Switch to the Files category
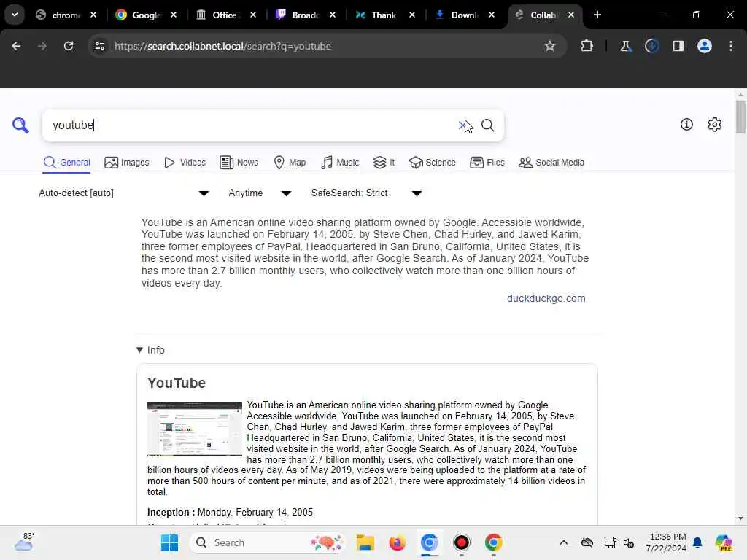 pyautogui.click(x=487, y=163)
